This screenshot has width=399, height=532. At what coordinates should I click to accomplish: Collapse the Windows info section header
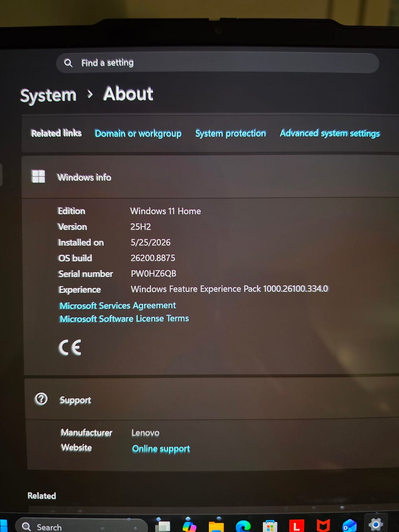point(210,177)
